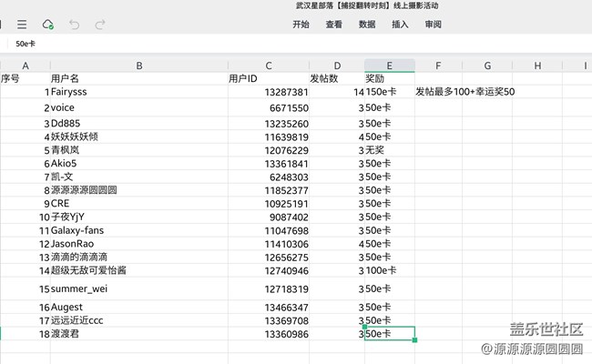
Task: Click user ID 6671550
Action: coord(269,107)
